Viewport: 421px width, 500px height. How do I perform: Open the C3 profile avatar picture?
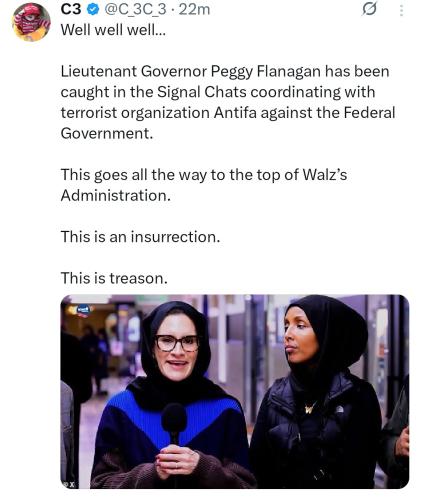click(x=31, y=22)
